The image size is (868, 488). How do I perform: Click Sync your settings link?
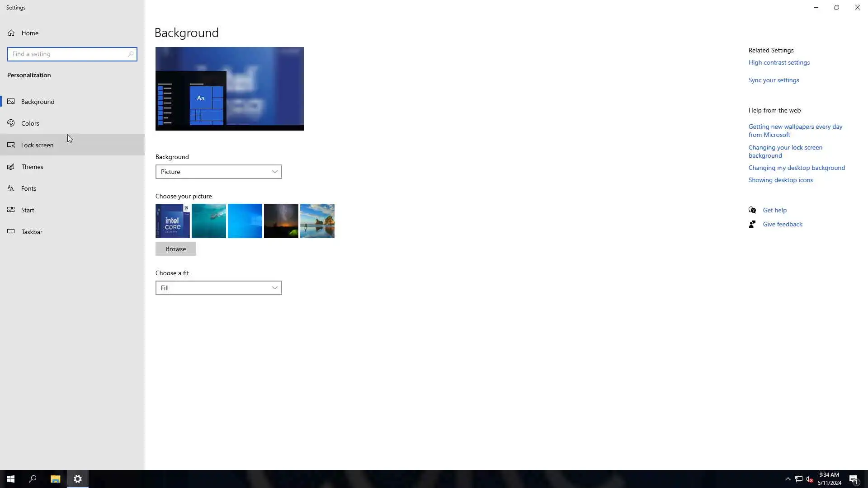(774, 80)
